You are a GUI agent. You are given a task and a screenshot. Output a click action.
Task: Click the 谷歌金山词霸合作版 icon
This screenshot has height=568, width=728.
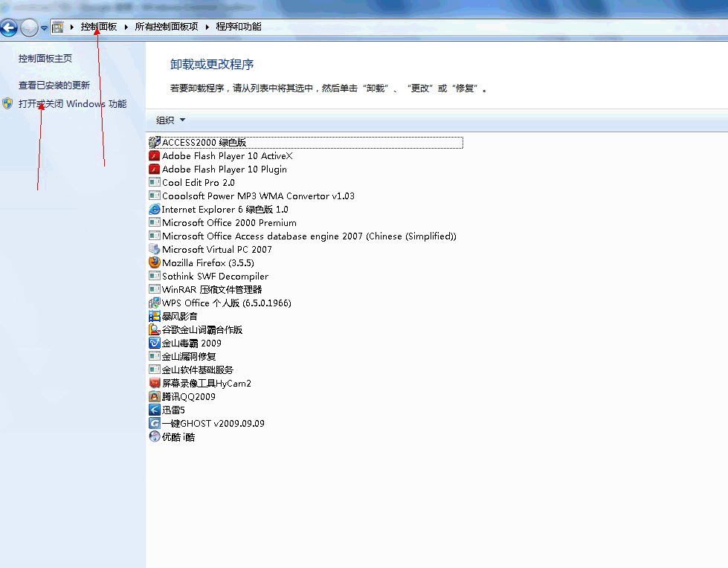pos(155,329)
